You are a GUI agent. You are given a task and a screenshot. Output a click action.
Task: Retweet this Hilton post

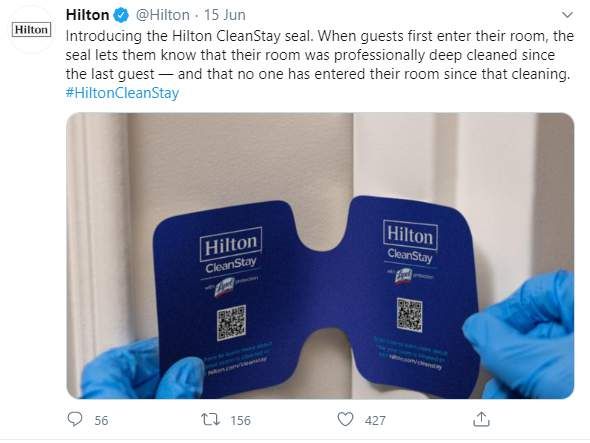pos(210,419)
